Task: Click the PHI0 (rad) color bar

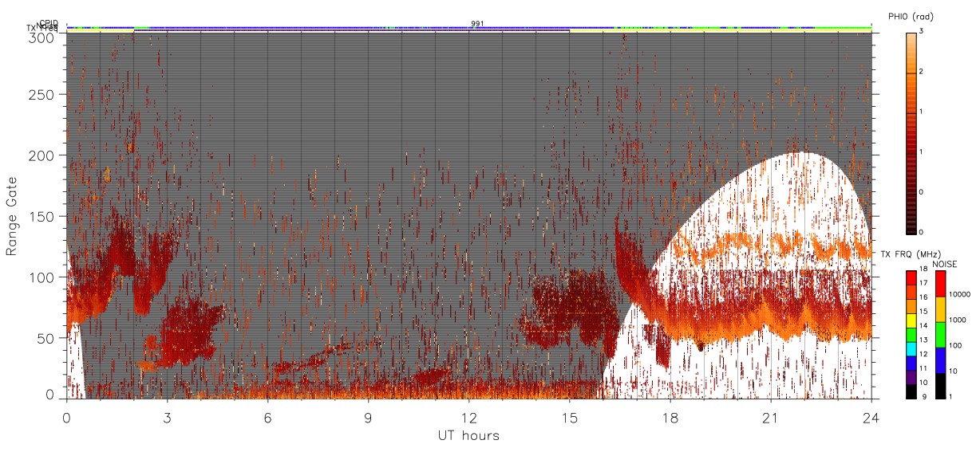Action: (x=911, y=133)
